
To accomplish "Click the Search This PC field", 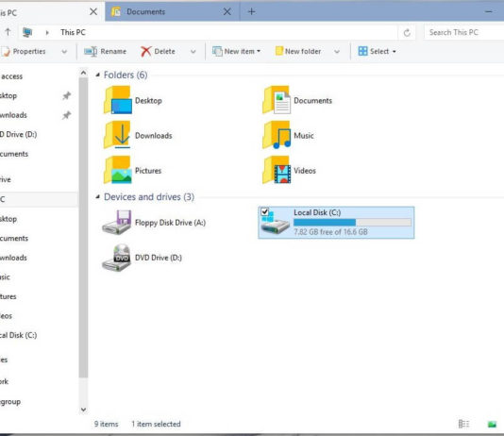I will coord(463,32).
